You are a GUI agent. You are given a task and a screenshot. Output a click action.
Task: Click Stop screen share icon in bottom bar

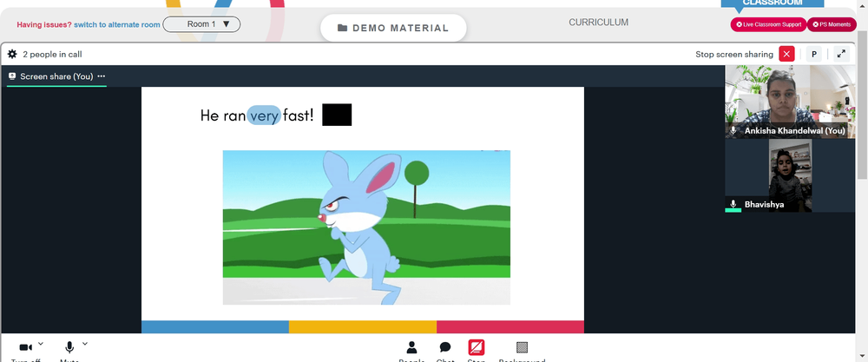tap(476, 347)
